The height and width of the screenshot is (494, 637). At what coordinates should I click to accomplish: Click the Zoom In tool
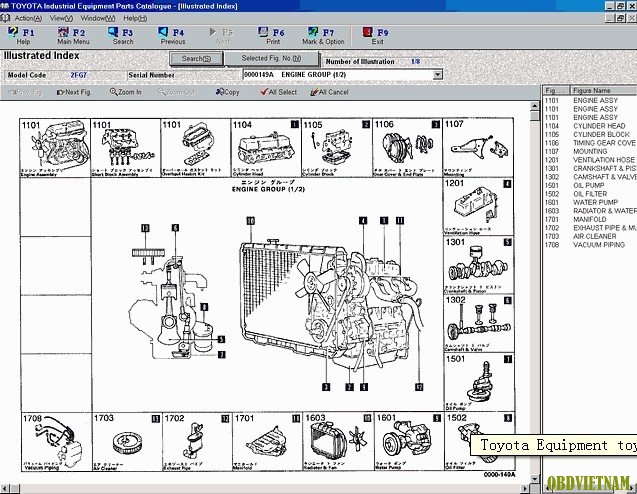click(126, 92)
